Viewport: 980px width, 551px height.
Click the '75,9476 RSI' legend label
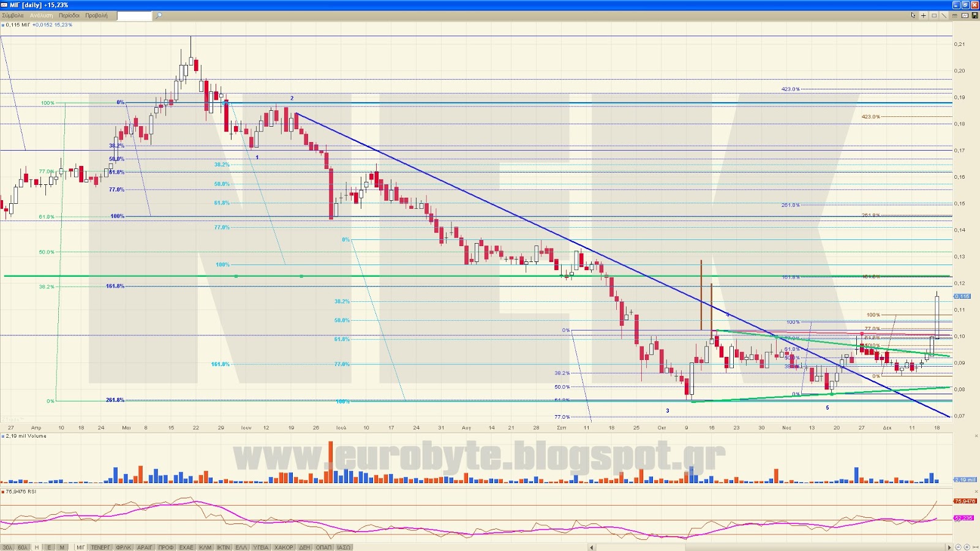click(x=21, y=492)
